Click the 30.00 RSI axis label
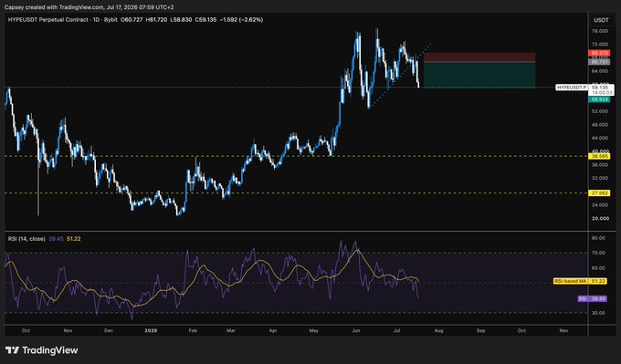The width and height of the screenshot is (621, 364). click(x=599, y=313)
